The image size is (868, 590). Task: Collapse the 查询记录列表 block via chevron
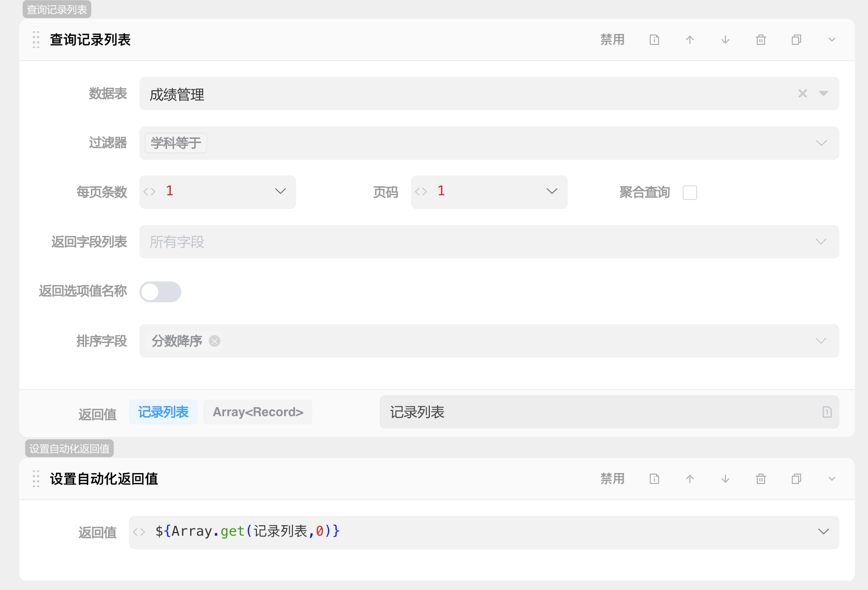point(830,40)
